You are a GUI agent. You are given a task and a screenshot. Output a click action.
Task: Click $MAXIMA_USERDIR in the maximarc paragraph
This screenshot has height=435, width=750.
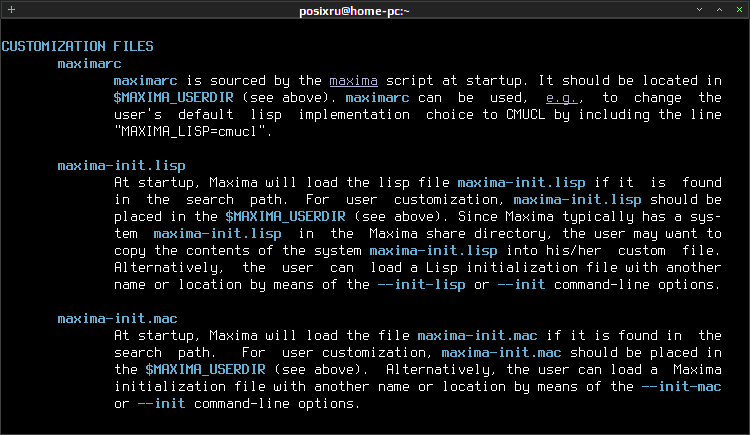(174, 98)
